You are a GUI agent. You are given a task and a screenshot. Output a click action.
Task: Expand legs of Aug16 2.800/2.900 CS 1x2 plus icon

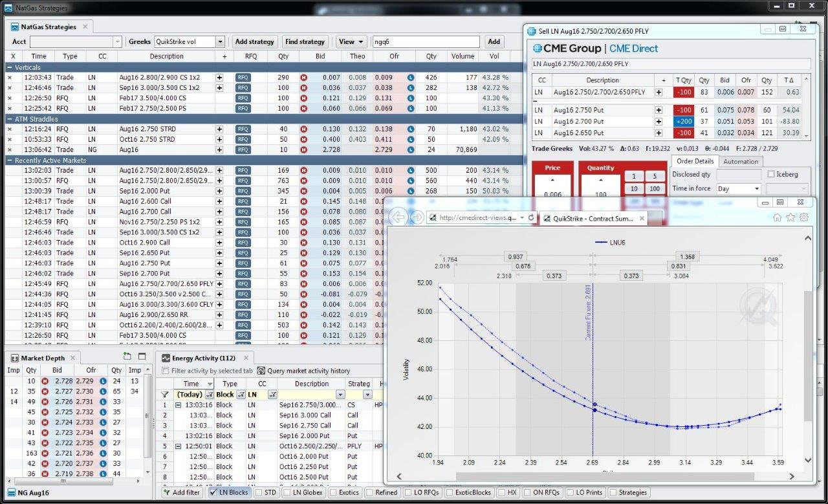click(x=219, y=78)
